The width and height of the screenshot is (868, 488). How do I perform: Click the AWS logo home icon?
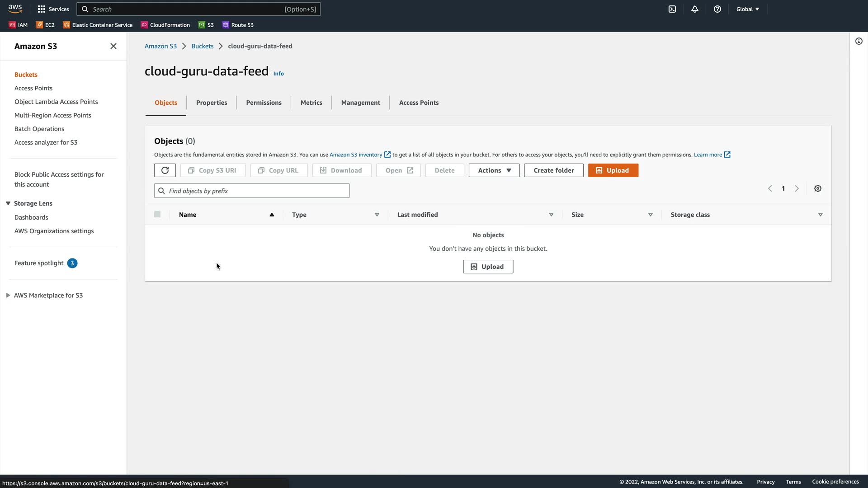[x=15, y=9]
